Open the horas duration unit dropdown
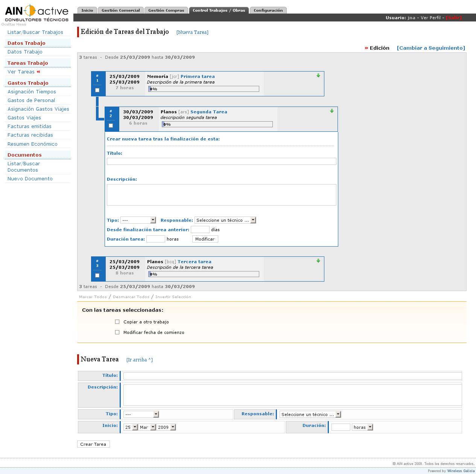 coord(362,427)
